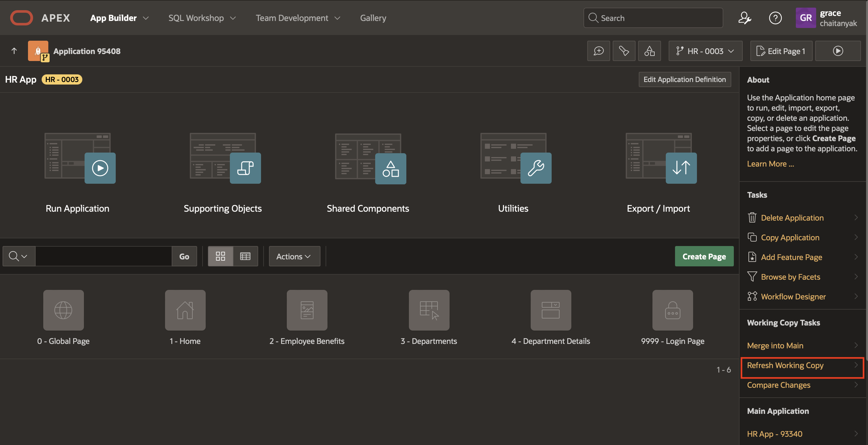Expand the search column selector dropdown

[18, 257]
